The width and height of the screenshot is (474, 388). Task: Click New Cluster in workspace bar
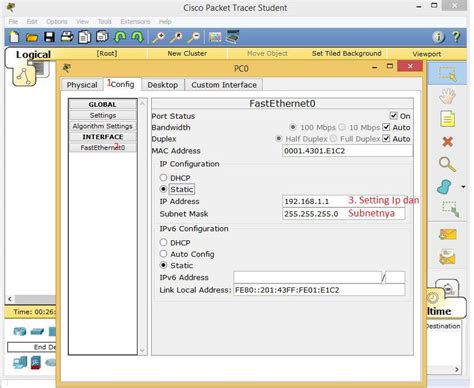(187, 53)
